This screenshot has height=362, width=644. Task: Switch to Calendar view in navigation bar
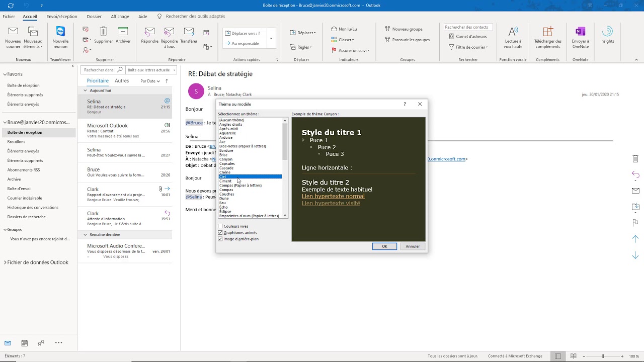(x=24, y=343)
